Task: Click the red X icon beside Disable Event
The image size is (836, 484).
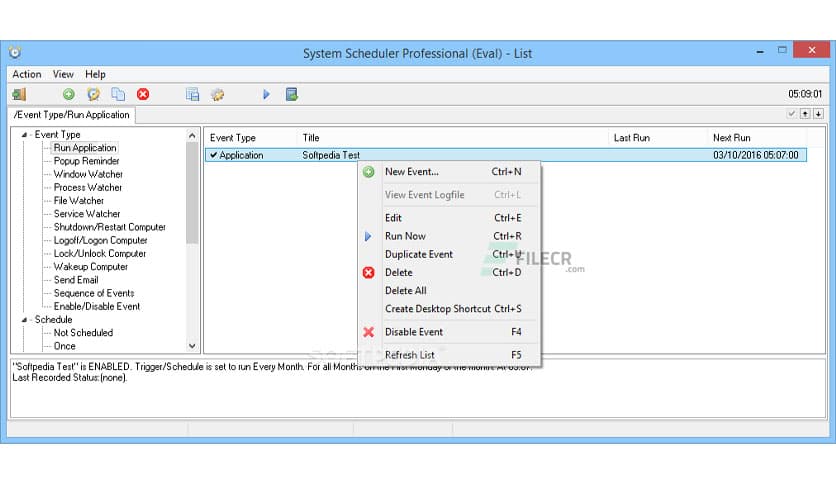Action: click(368, 332)
